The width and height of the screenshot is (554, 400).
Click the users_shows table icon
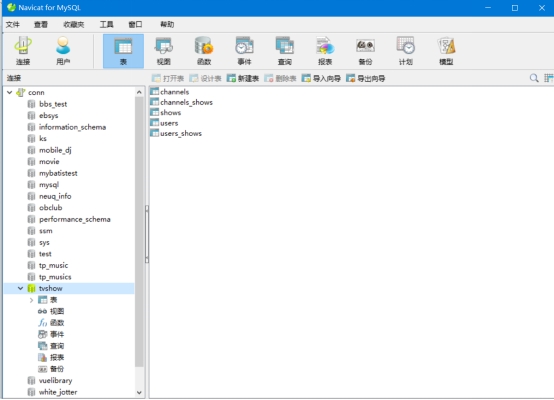[x=154, y=133]
